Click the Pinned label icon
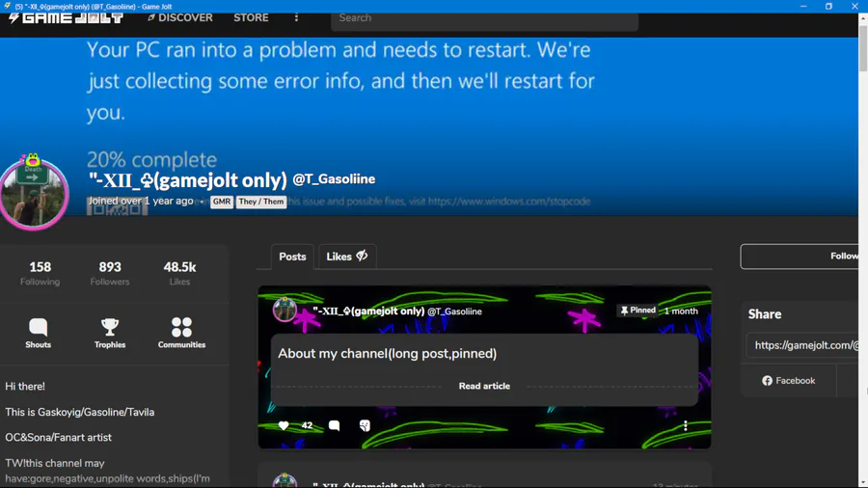 [x=624, y=311]
